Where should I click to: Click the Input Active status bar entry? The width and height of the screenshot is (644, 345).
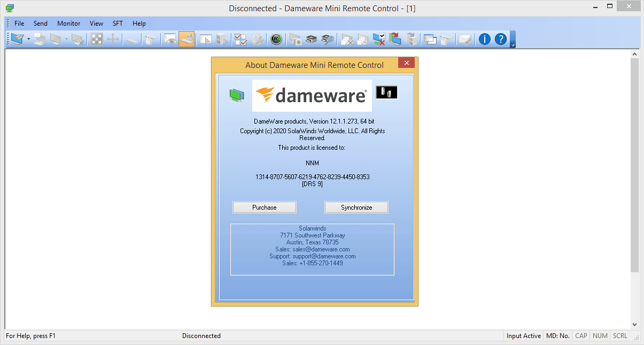click(x=524, y=336)
